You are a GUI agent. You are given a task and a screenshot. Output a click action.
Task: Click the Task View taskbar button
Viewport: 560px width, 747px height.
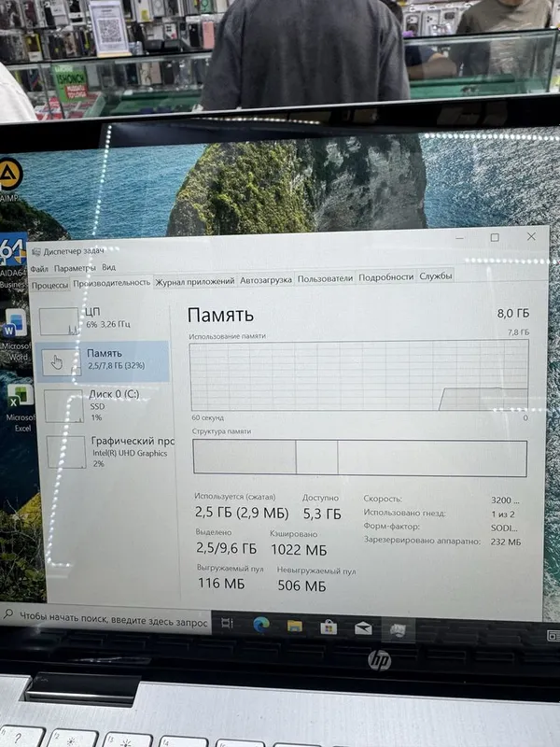point(227,623)
